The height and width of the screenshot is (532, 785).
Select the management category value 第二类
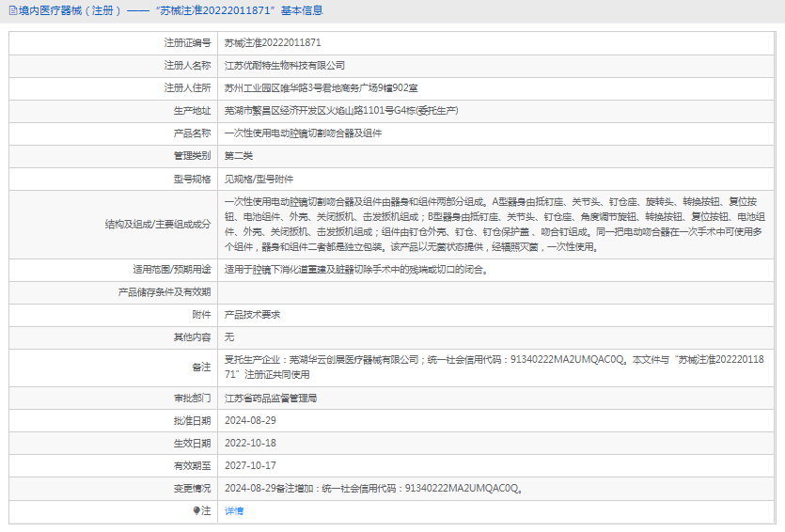pos(238,156)
